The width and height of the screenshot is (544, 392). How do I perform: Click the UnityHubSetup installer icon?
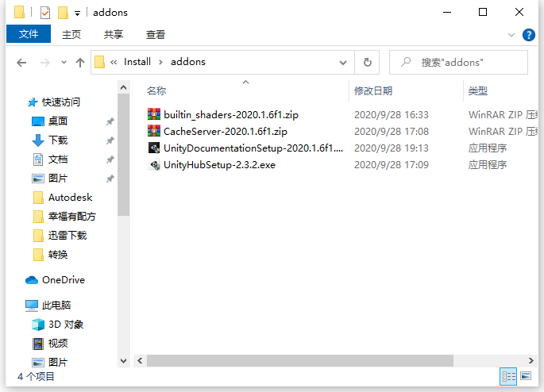(155, 164)
